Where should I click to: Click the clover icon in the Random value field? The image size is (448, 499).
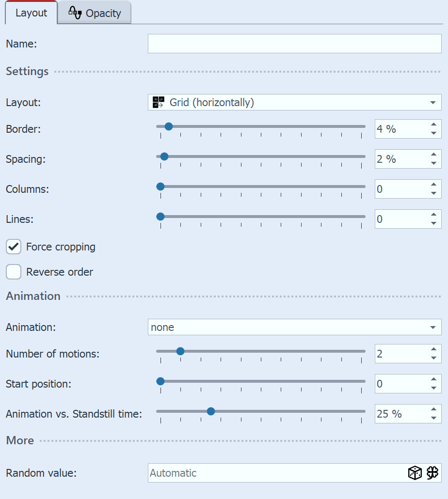click(432, 473)
